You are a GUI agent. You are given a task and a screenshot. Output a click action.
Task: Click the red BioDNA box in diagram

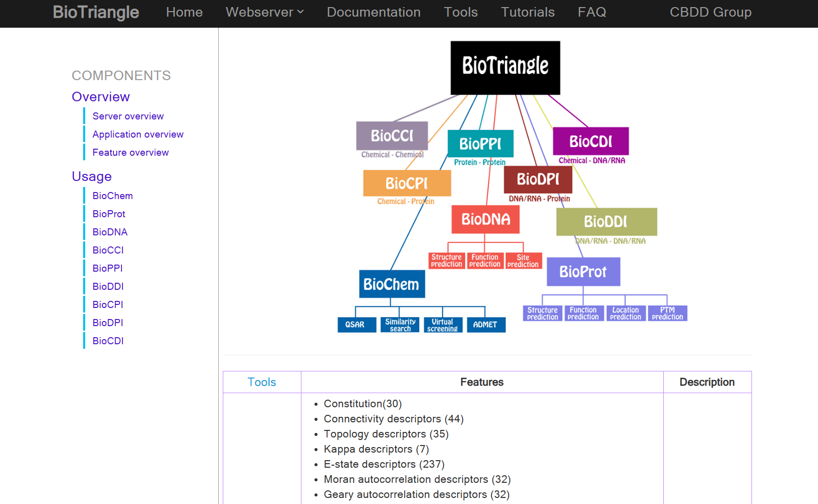[x=485, y=219]
